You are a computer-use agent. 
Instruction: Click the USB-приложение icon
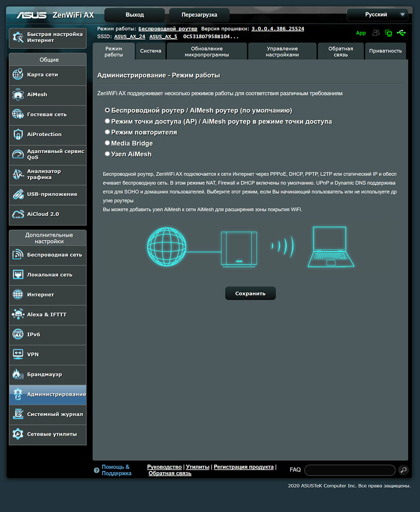pyautogui.click(x=18, y=194)
